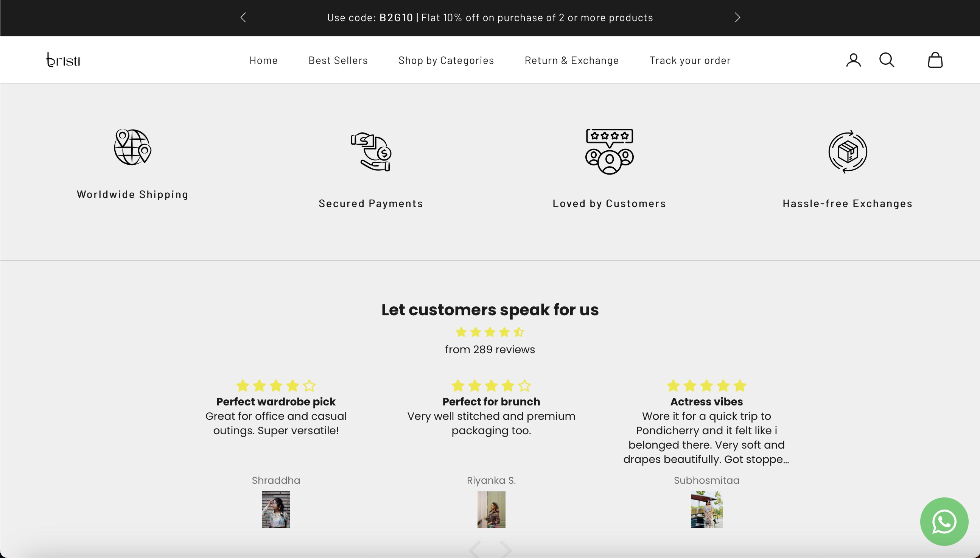Go to the bristi logo homepage
Image resolution: width=980 pixels, height=558 pixels.
tap(63, 60)
